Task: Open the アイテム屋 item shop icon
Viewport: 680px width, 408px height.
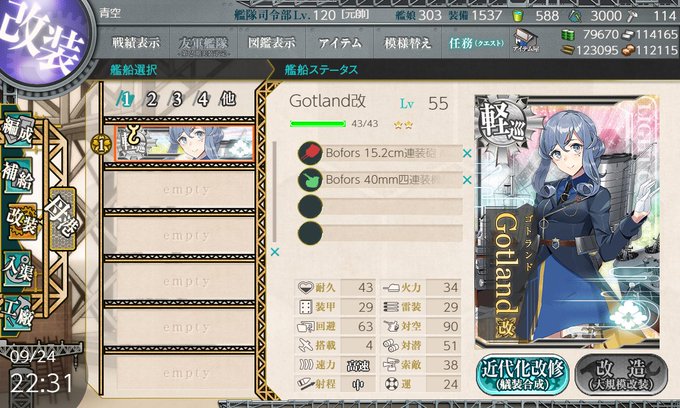Action: [526, 41]
